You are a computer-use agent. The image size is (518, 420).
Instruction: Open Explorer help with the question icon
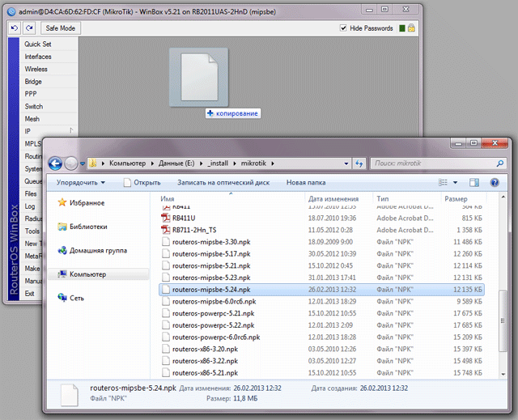point(495,182)
